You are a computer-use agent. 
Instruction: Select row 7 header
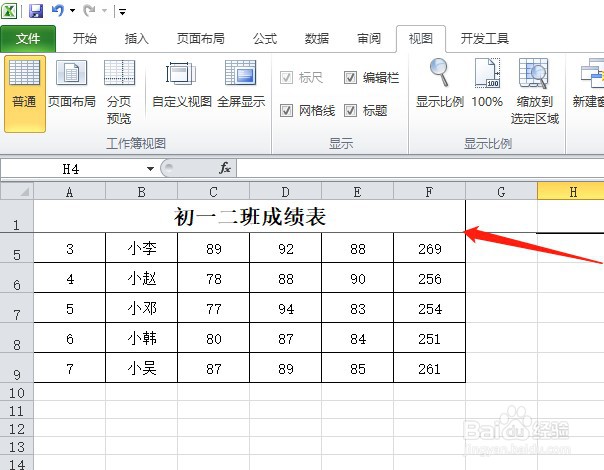tap(17, 308)
